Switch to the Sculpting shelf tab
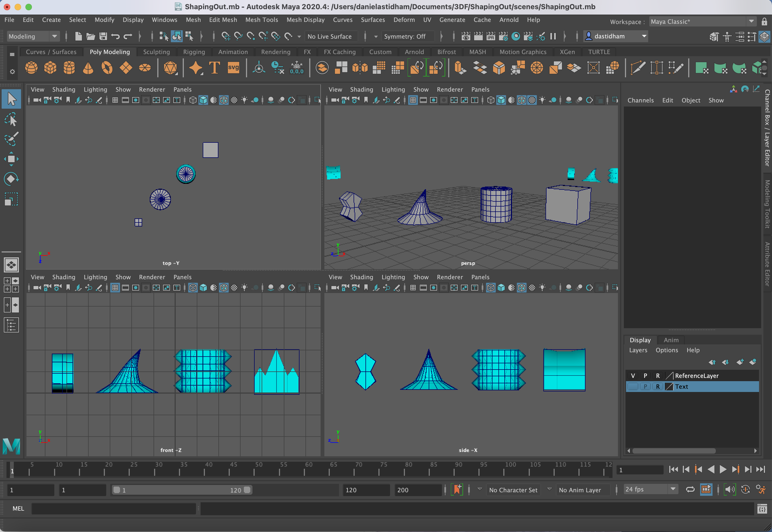 pyautogui.click(x=156, y=52)
